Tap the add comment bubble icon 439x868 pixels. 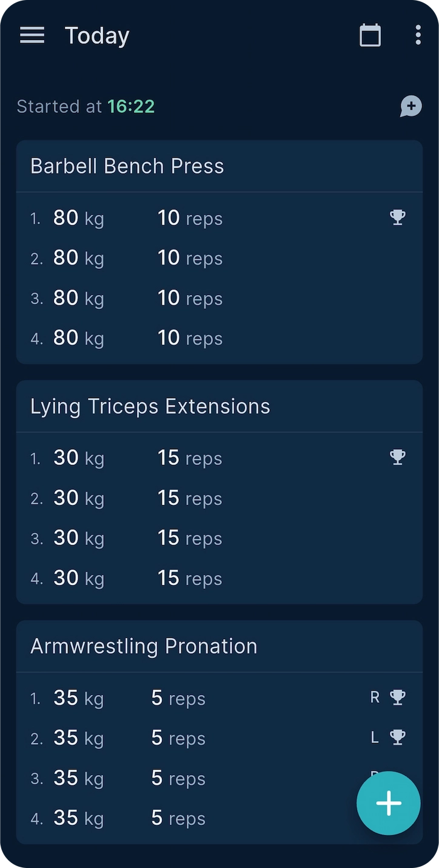[411, 106]
